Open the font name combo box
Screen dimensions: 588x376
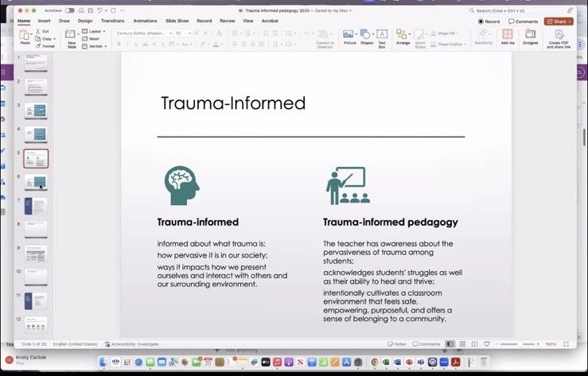point(143,33)
